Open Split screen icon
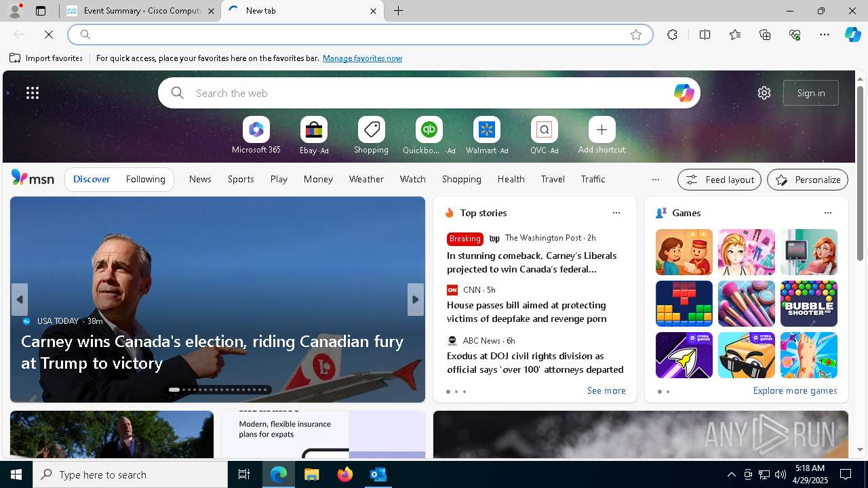Viewport: 868px width, 488px height. point(705,35)
